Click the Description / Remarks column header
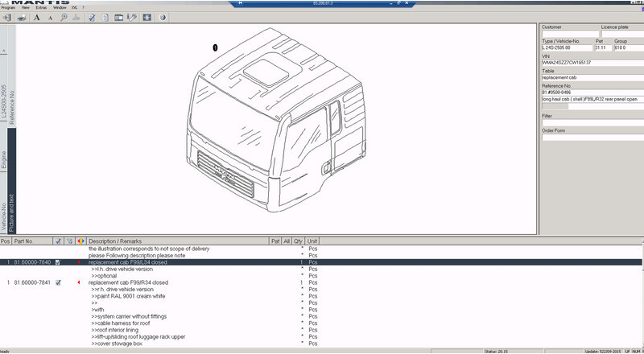The height and width of the screenshot is (354, 644). (x=178, y=241)
